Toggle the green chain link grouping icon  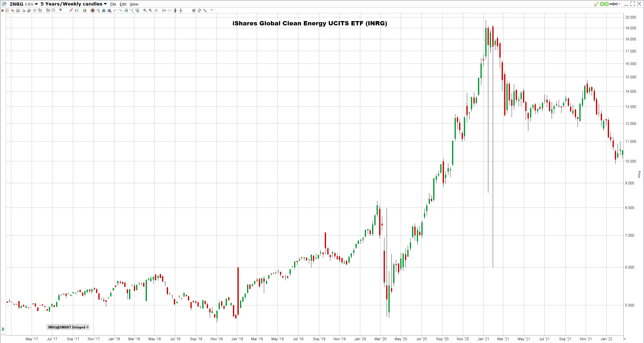(x=604, y=4)
